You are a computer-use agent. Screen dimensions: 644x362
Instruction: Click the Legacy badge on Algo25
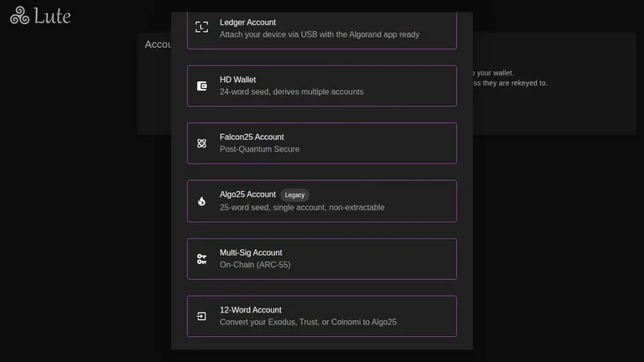[294, 195]
